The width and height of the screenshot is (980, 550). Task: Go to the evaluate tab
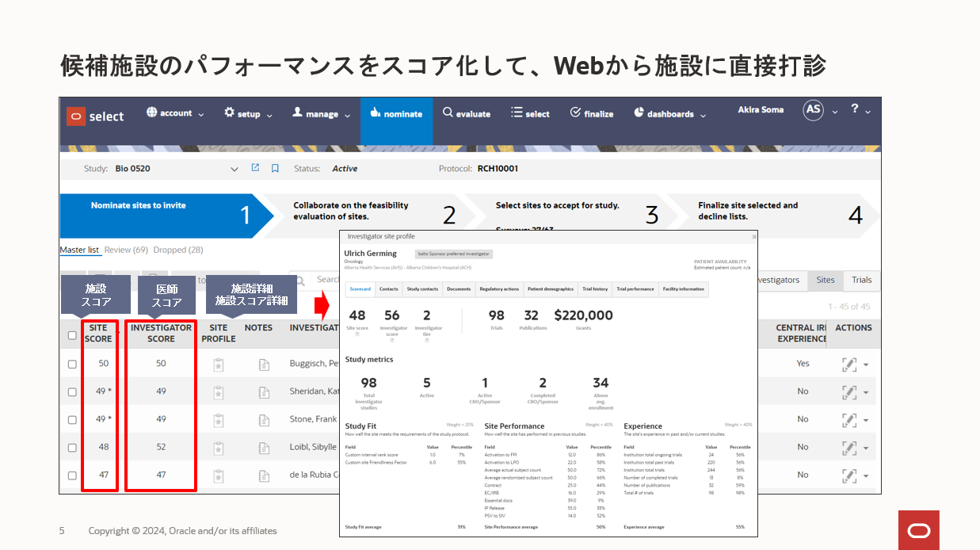467,113
